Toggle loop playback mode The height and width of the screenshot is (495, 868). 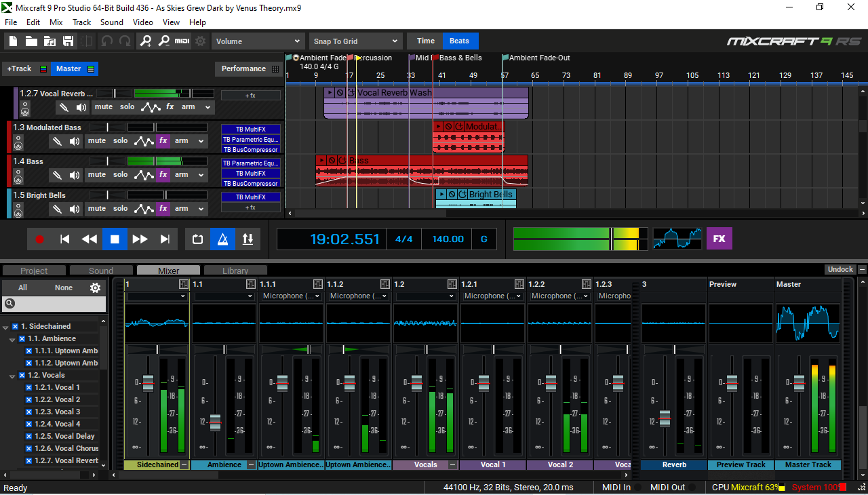tap(197, 239)
